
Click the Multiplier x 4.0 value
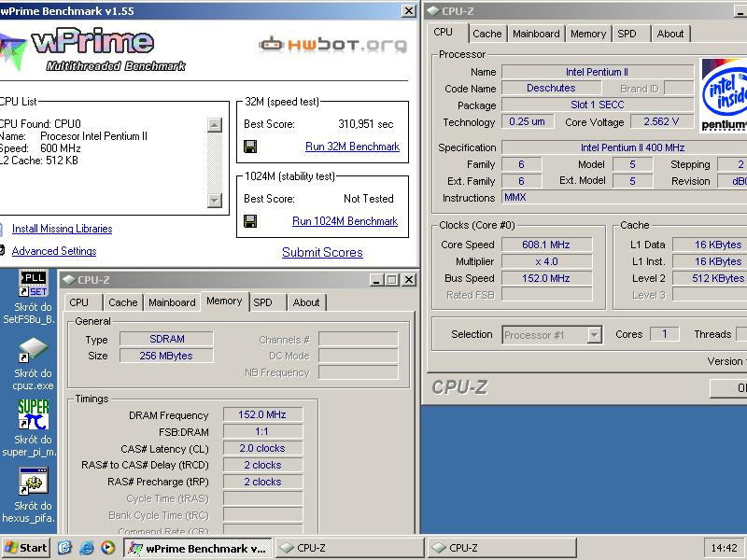coord(546,261)
